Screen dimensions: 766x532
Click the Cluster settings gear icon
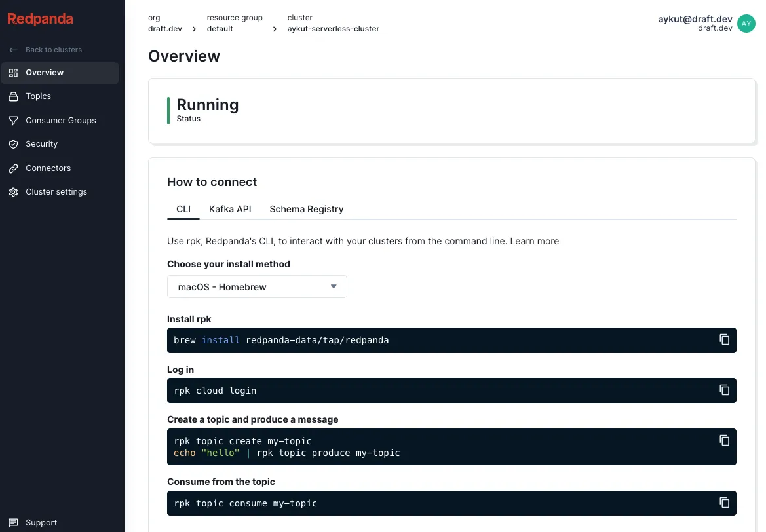(14, 192)
